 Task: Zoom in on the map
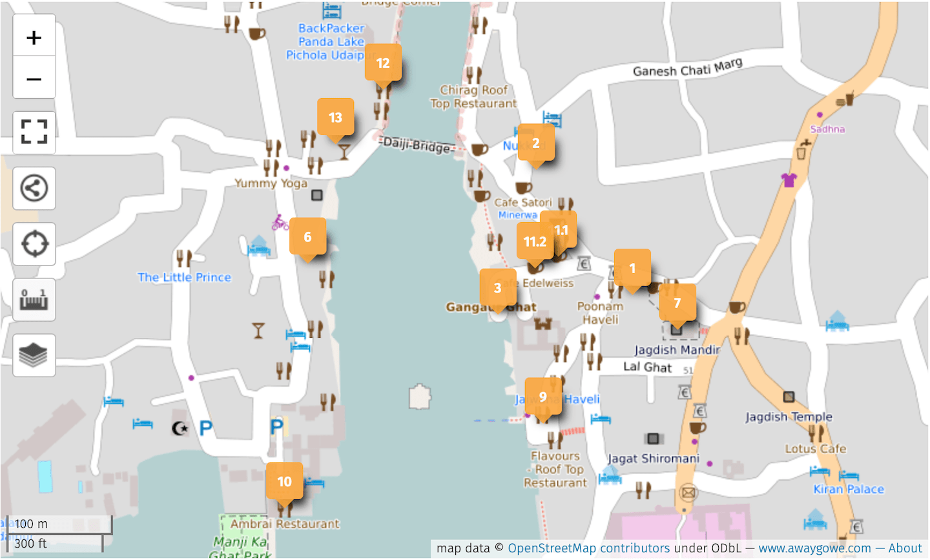tap(34, 37)
